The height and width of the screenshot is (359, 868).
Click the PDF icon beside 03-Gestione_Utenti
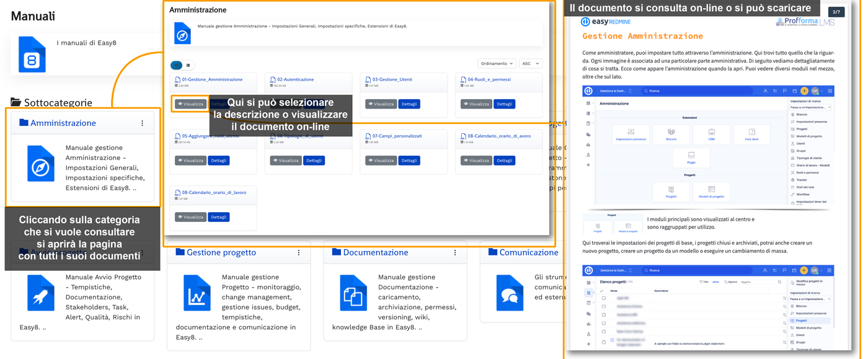click(368, 80)
